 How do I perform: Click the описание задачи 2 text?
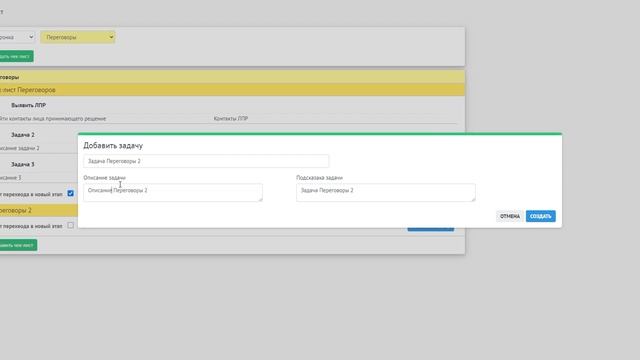[20, 148]
